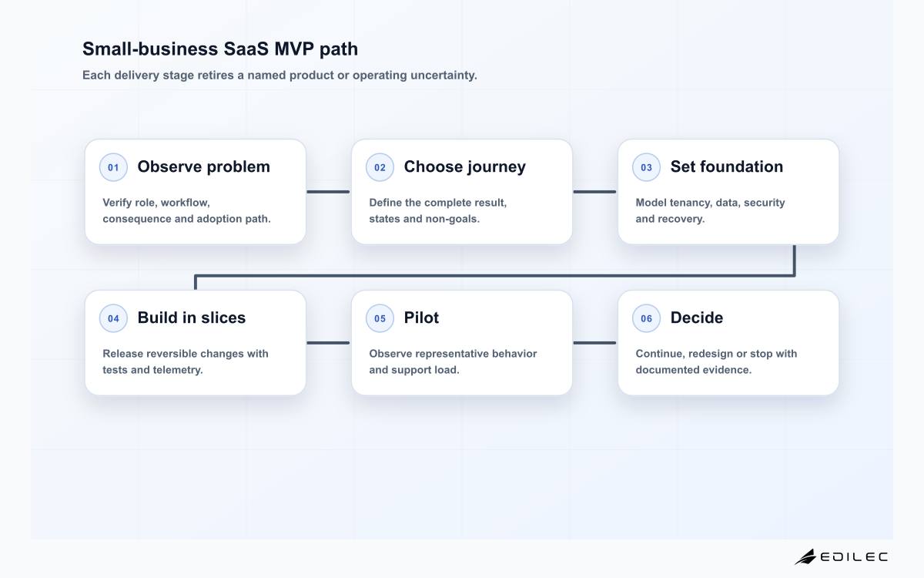The height and width of the screenshot is (578, 924).
Task: Select the Build in slices heading
Action: (192, 318)
